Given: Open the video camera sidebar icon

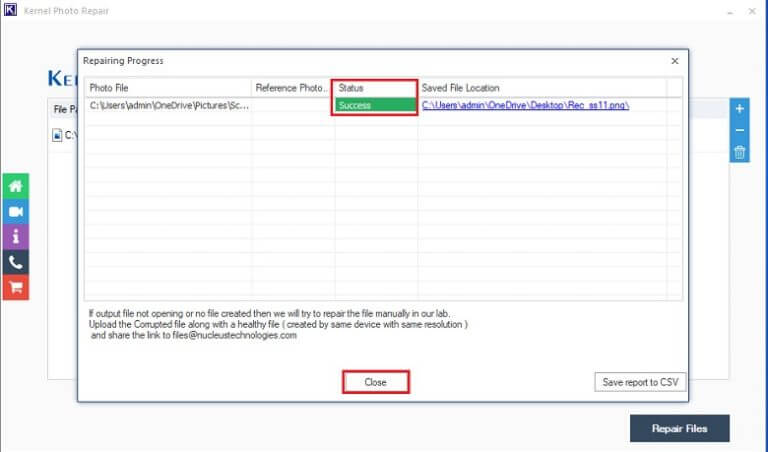Looking at the screenshot, I should 16,212.
